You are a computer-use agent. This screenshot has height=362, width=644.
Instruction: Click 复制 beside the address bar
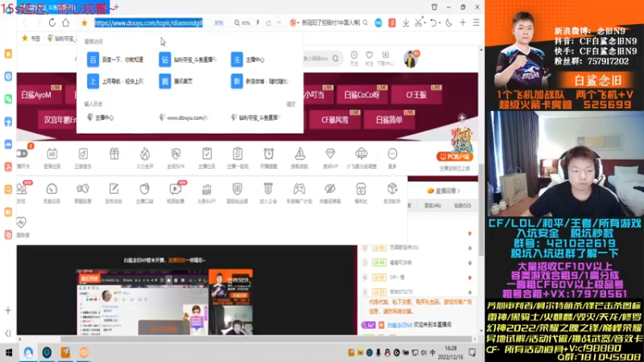click(219, 23)
